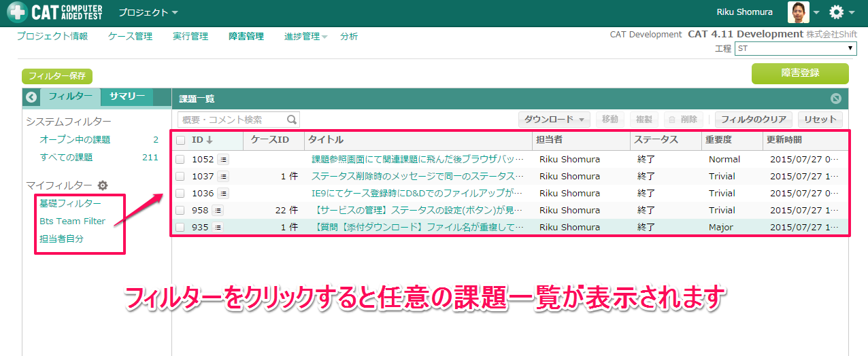Viewport: 868px width, 356px height.
Task: Collapse the filter panel with left arrow icon
Action: [31, 97]
